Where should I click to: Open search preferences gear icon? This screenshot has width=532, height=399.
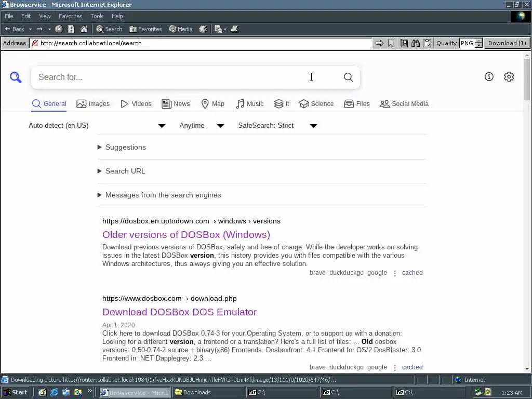pyautogui.click(x=509, y=77)
